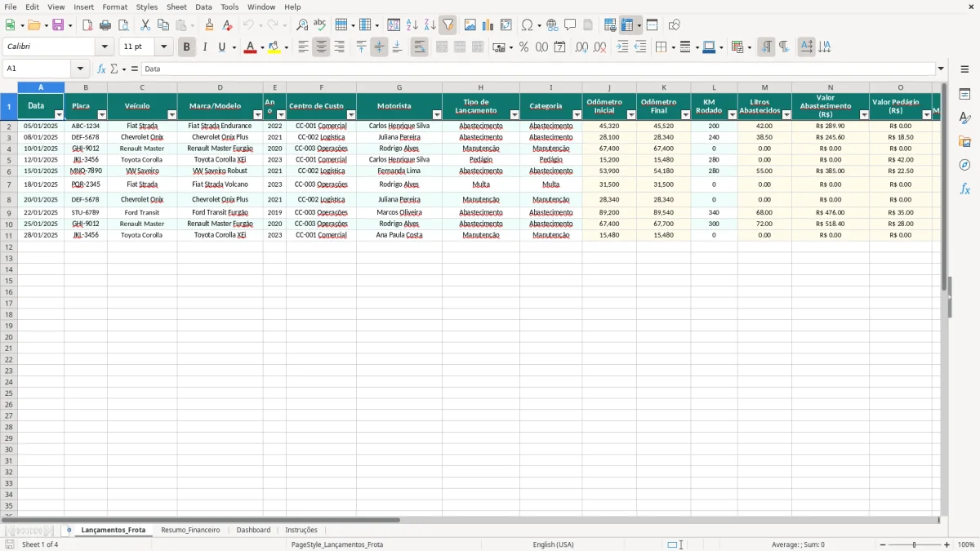The image size is (980, 551).
Task: Toggle Print Preview
Action: point(123,25)
